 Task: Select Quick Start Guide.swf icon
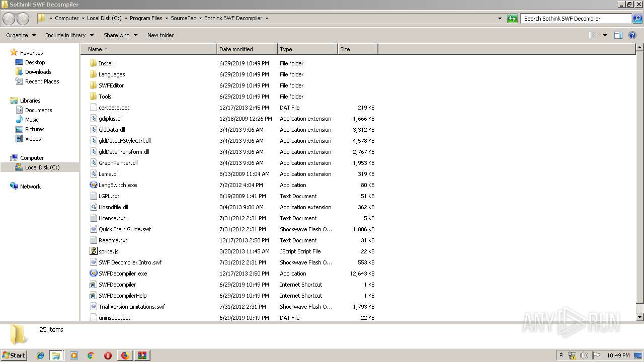click(x=93, y=229)
